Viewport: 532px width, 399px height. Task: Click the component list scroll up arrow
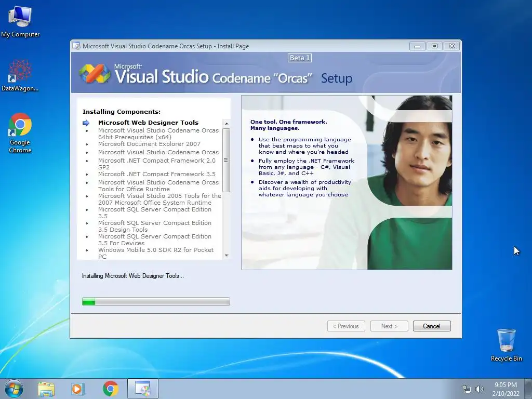tap(227, 124)
